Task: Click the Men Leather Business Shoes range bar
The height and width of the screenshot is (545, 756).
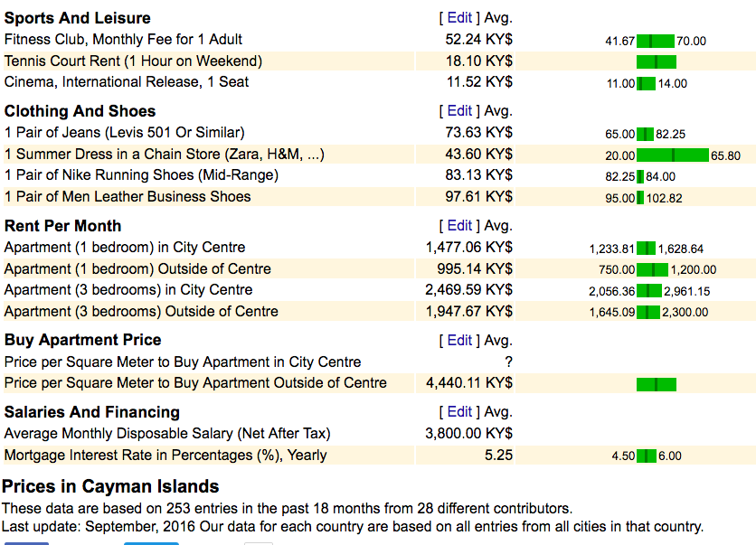Action: click(x=640, y=198)
